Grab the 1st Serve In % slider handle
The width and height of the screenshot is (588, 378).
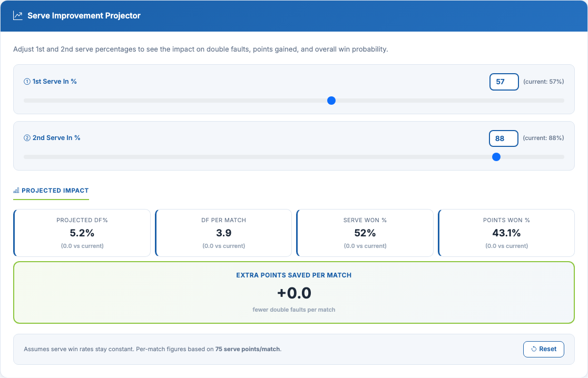(331, 101)
